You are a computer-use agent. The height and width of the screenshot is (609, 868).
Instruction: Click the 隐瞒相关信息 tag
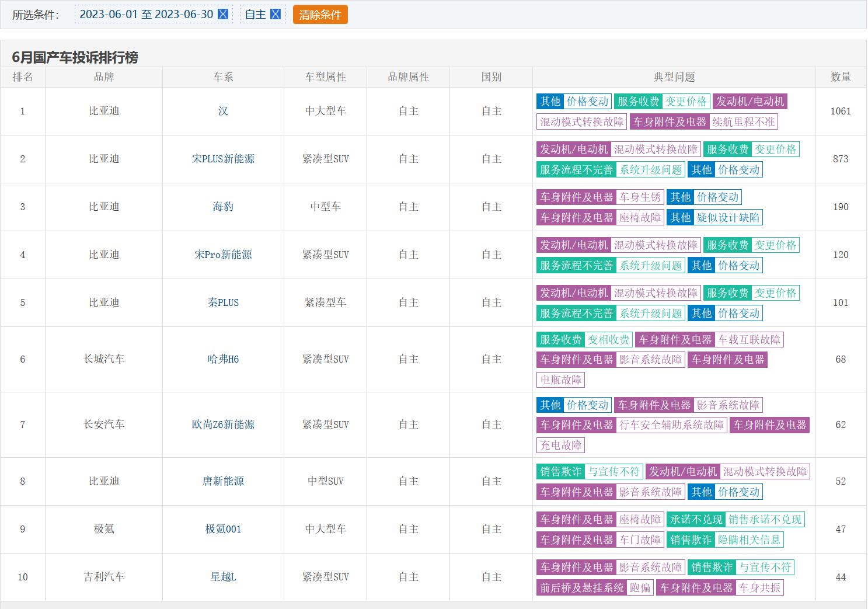pyautogui.click(x=749, y=540)
